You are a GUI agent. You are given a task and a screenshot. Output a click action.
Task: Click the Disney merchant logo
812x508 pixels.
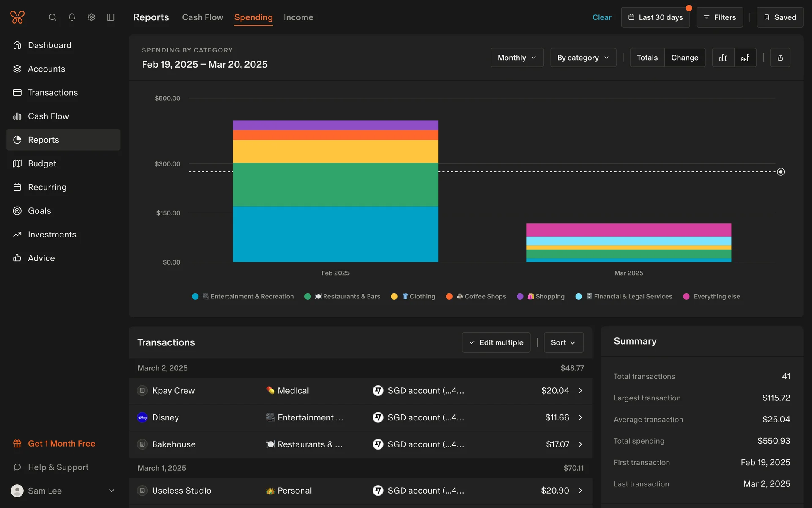(x=143, y=417)
